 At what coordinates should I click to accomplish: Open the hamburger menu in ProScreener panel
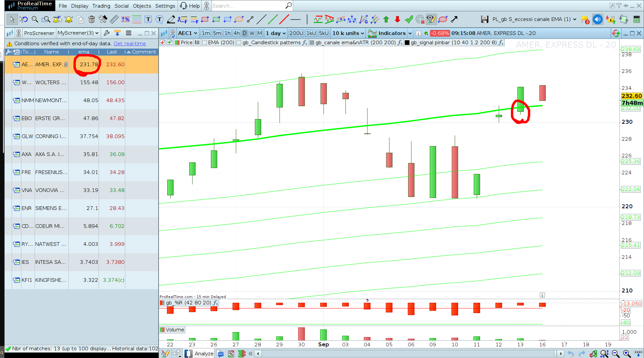click(129, 33)
